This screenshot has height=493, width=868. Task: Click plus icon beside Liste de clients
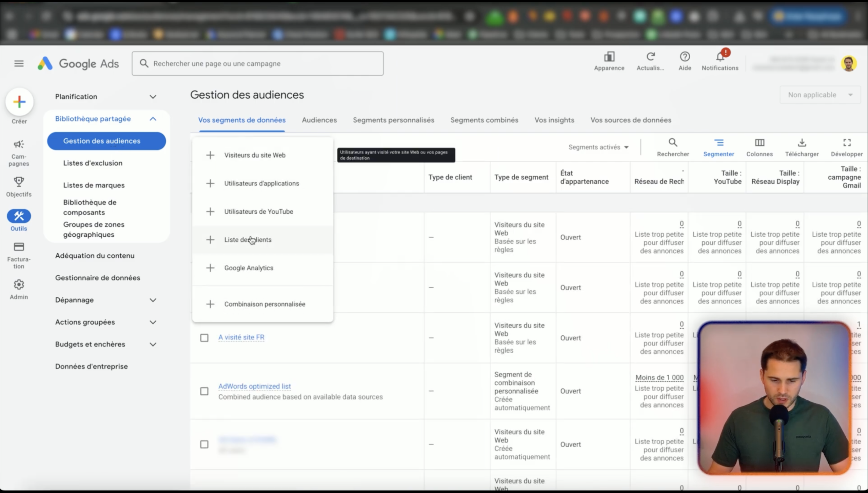coord(210,240)
